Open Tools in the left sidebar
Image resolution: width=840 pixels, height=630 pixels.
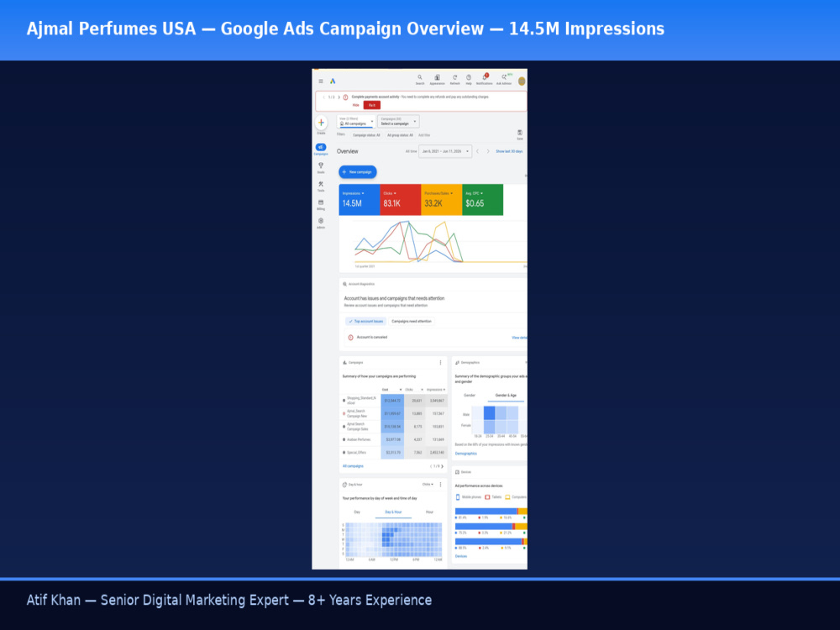pyautogui.click(x=321, y=186)
